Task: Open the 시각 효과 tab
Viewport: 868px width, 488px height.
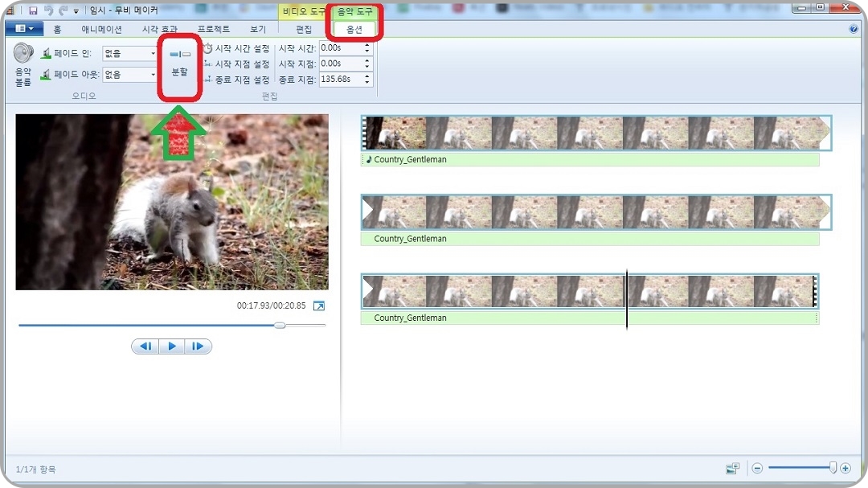Action: pyautogui.click(x=159, y=29)
